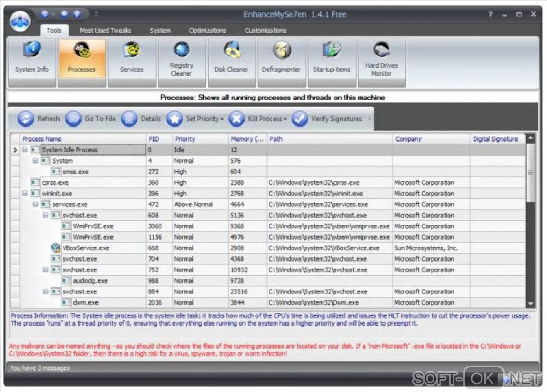Viewport: 547px width, 392px height.
Task: Sort by Memory column header
Action: (x=248, y=139)
